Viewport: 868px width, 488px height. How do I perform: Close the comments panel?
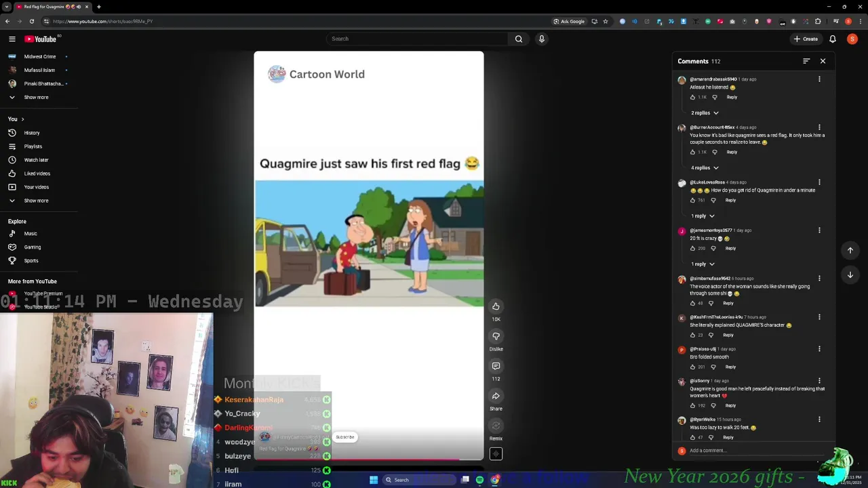pyautogui.click(x=823, y=61)
